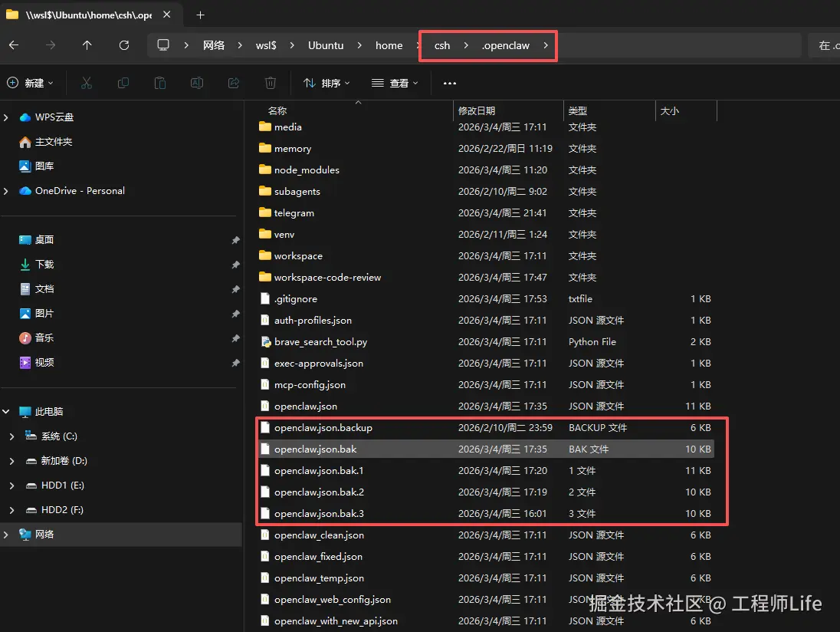This screenshot has width=840, height=632.
Task: Expand the OneDrive - Personal node
Action: click(x=6, y=191)
